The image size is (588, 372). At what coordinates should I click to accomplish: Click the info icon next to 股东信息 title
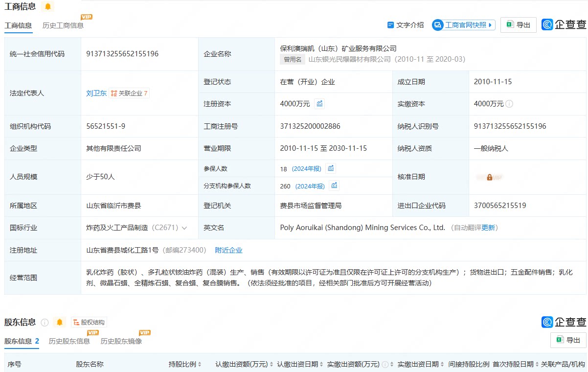(45, 323)
